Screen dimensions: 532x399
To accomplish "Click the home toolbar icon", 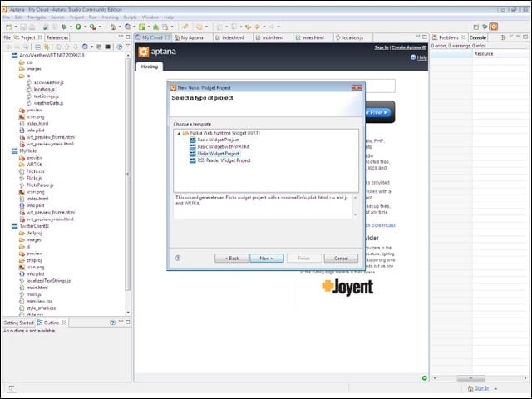I will click(113, 27).
